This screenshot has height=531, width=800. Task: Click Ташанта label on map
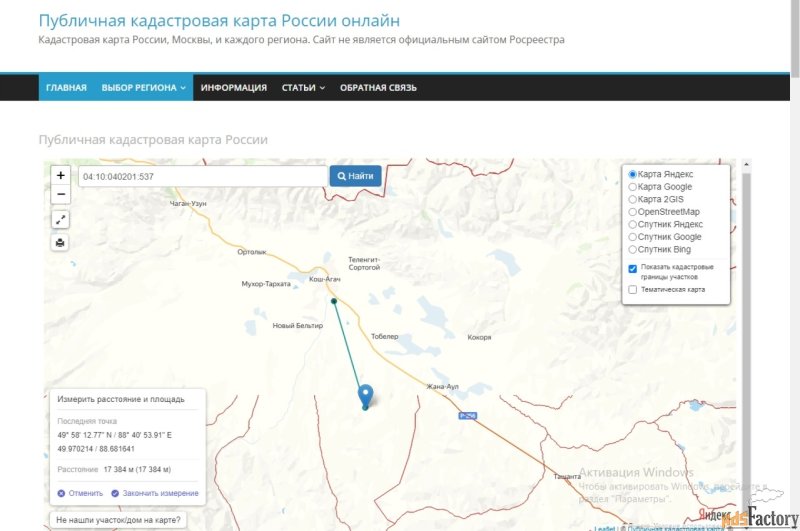point(567,476)
